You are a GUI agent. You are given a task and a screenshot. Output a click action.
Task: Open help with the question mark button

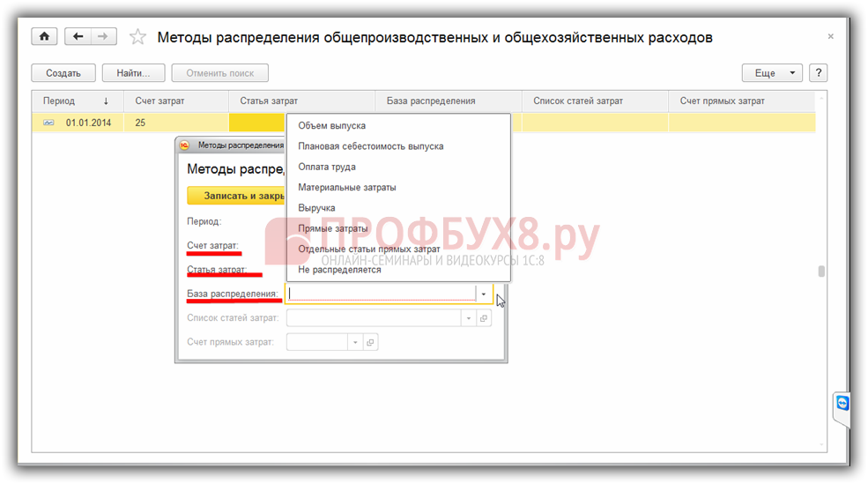click(x=817, y=73)
